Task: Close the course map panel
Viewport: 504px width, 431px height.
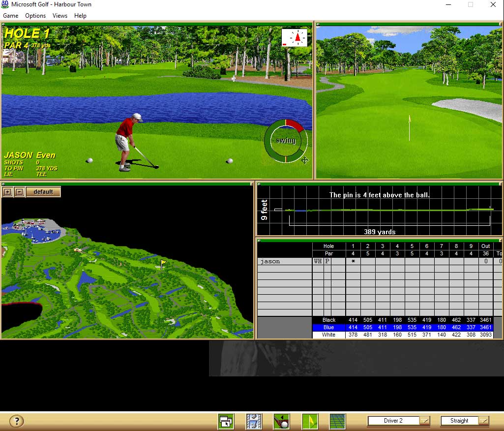Action: [252, 184]
